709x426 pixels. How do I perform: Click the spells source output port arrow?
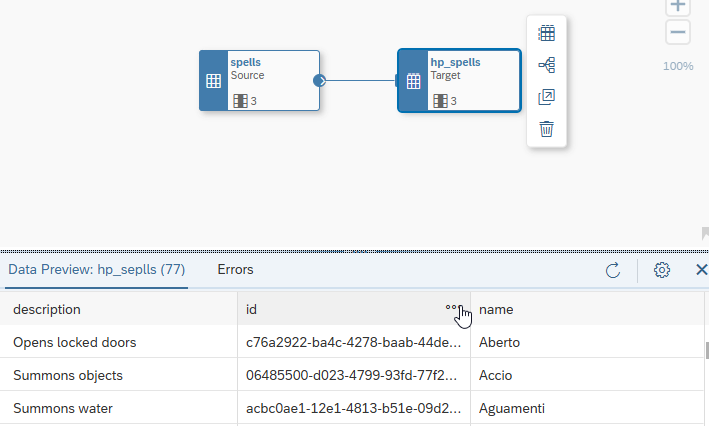click(x=319, y=81)
